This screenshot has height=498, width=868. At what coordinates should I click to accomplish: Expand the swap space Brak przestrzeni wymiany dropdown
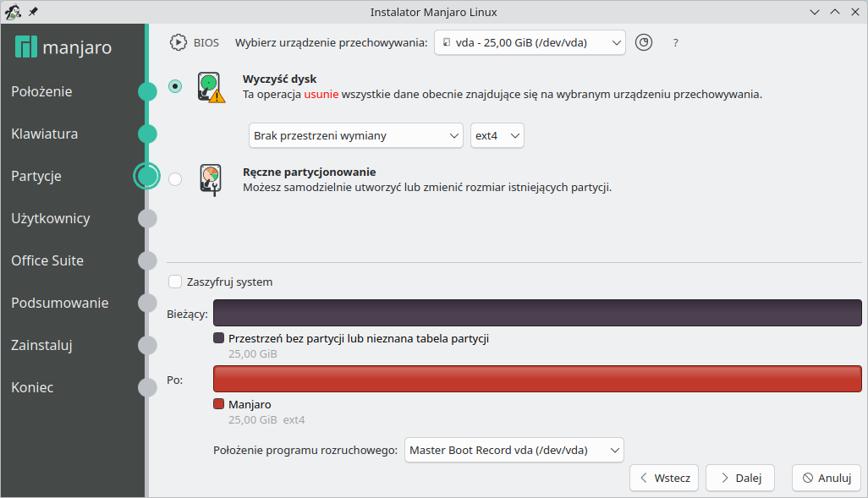[x=356, y=135]
